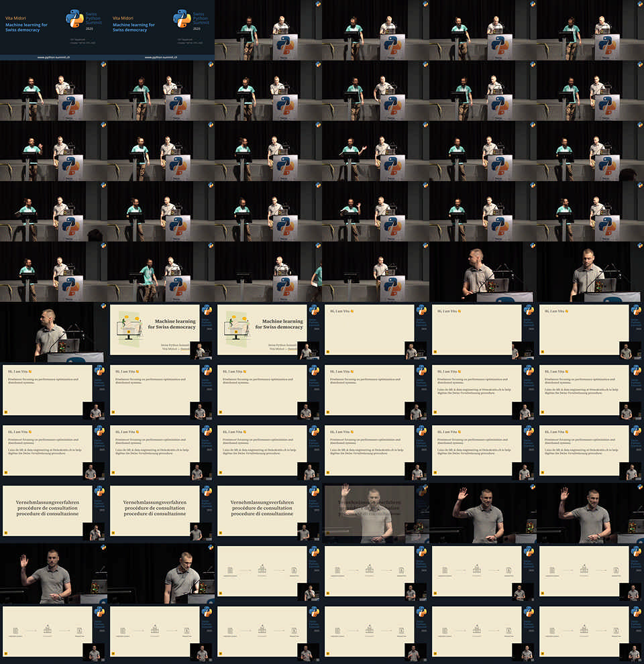The image size is (644, 664).
Task: Select the first Vernehmlassungsverfahren slide thumbnail
Action: click(54, 513)
